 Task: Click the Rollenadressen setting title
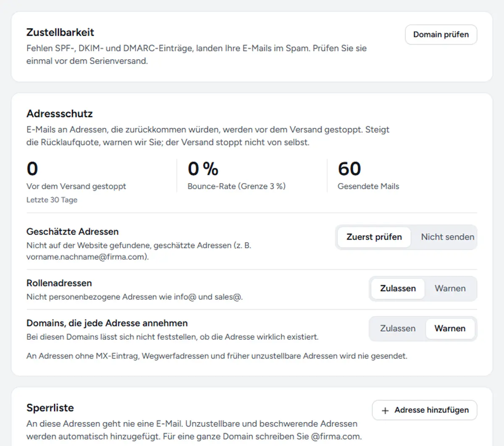pos(59,283)
